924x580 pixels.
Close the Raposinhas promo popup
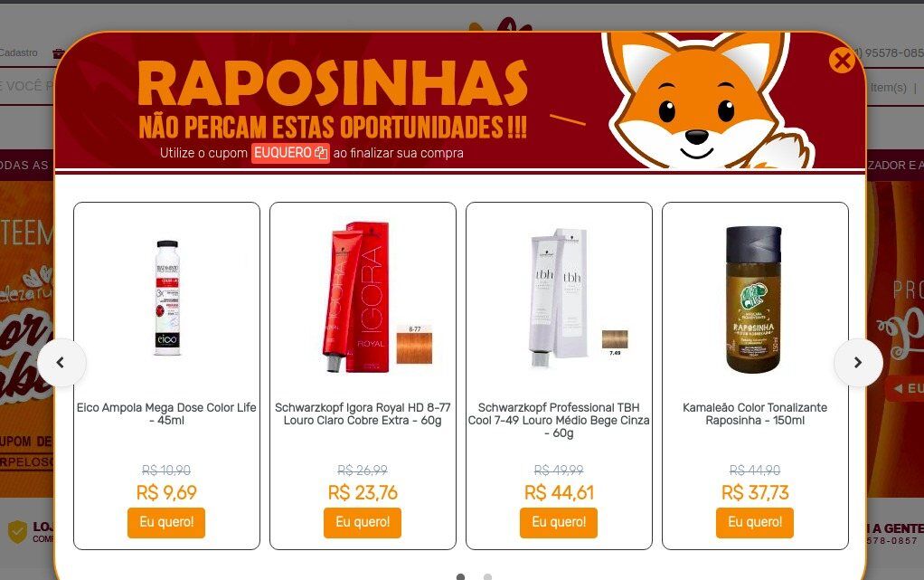[842, 61]
